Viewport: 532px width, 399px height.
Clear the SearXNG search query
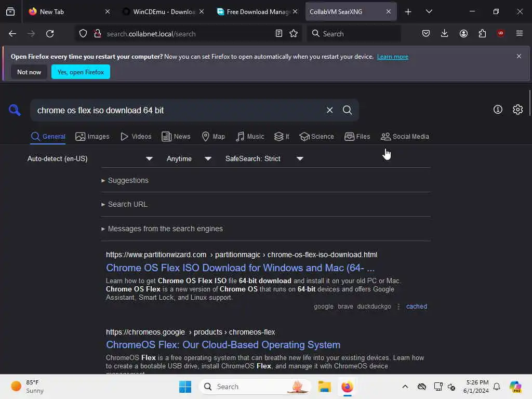[329, 110]
